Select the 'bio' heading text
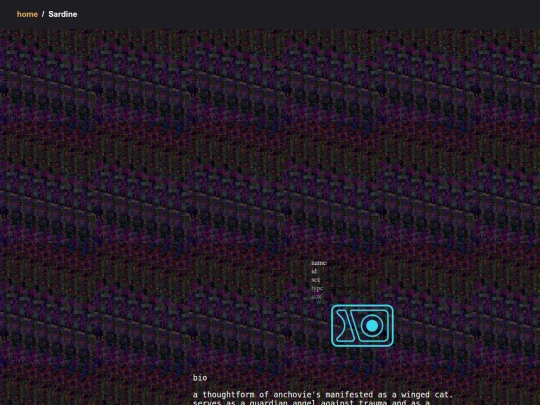 coord(200,378)
